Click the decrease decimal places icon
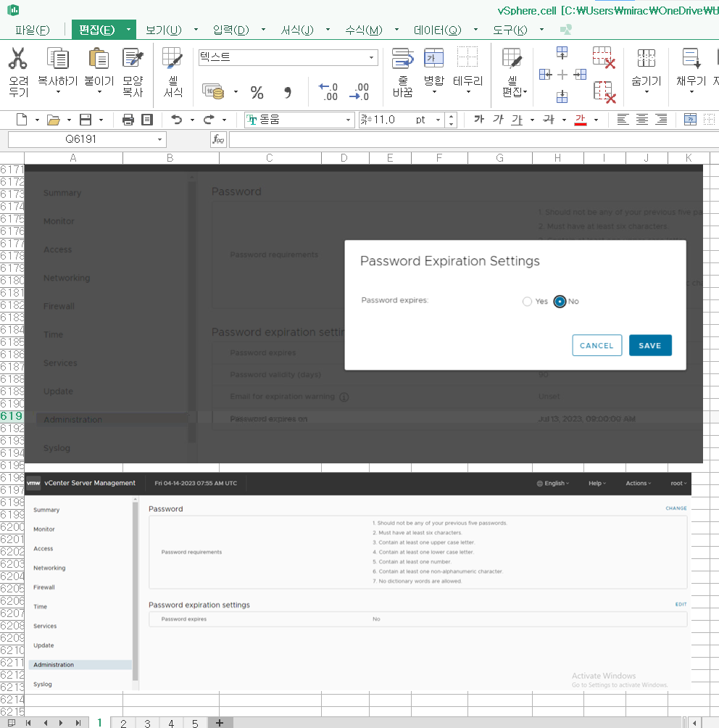 tap(359, 92)
